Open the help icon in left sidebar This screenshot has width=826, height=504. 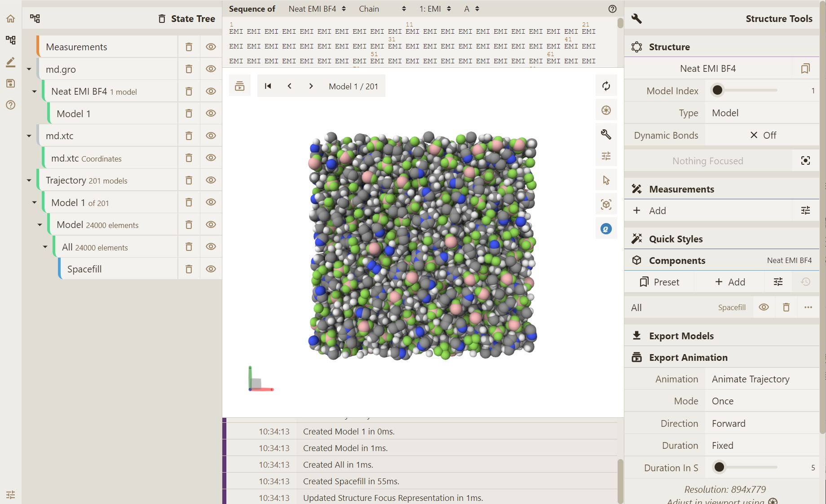coord(10,105)
